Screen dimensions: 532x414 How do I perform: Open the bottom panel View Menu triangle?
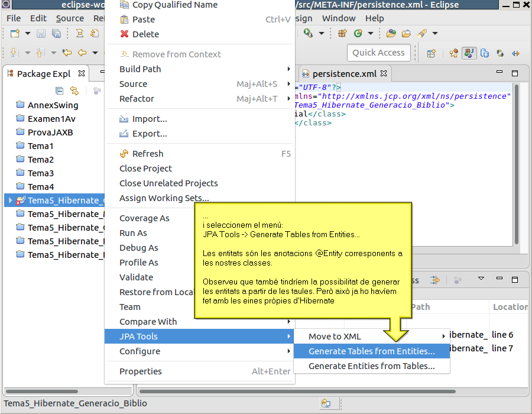pos(481,279)
